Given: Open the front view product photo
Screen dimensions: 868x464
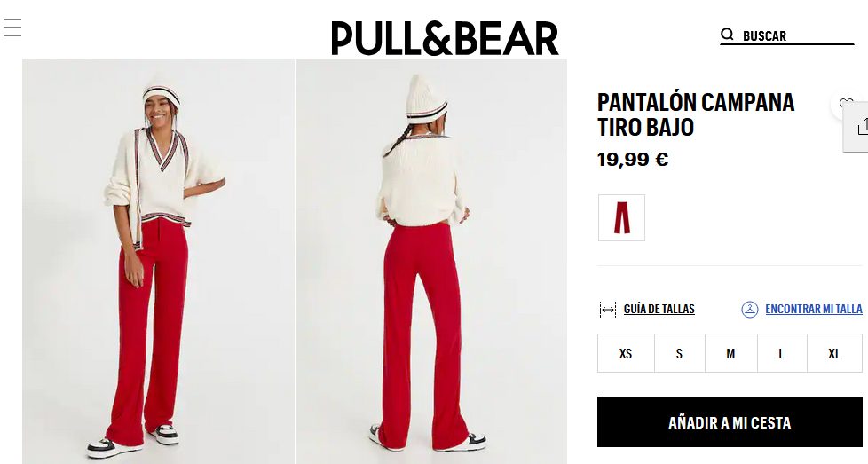Looking at the screenshot, I should point(158,261).
